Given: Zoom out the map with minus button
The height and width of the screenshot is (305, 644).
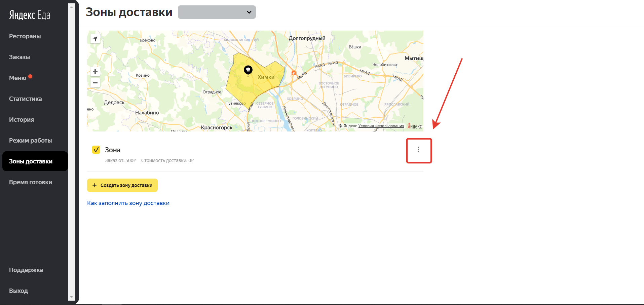Looking at the screenshot, I should [95, 83].
